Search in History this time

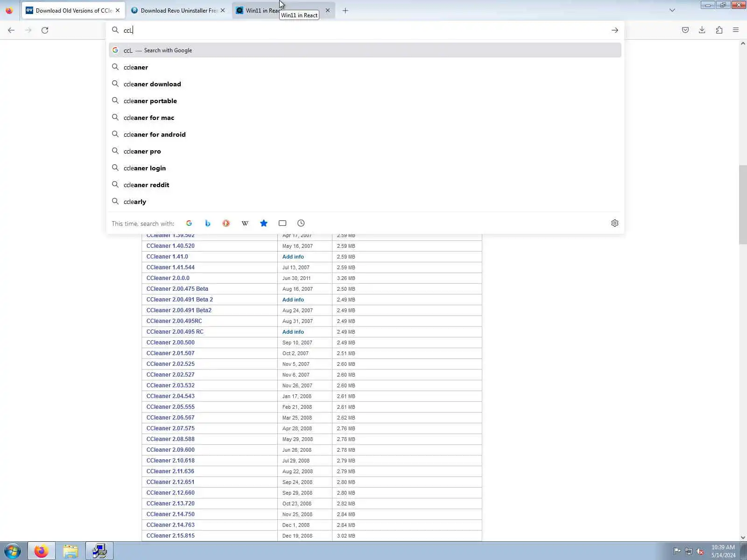[x=301, y=224]
